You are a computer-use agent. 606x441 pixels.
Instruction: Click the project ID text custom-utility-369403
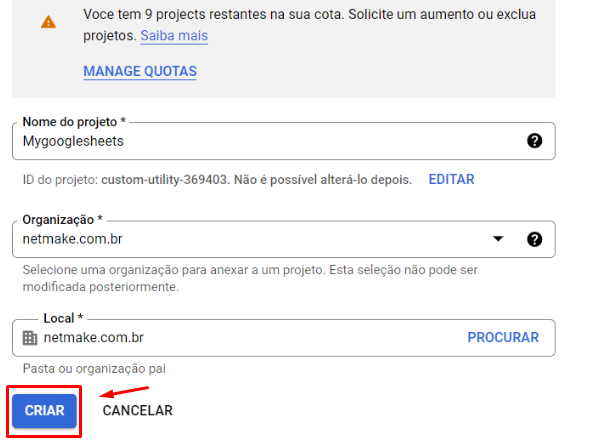pos(164,180)
